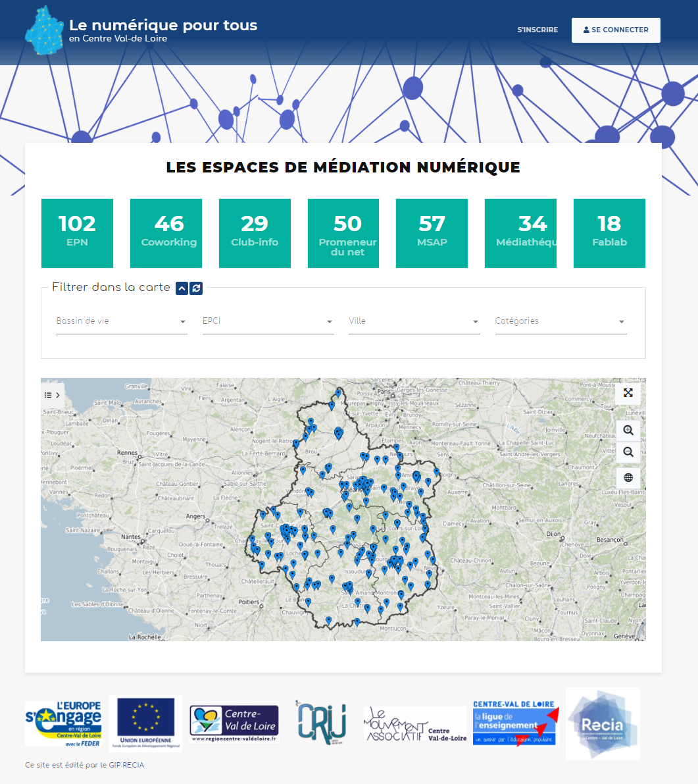The height and width of the screenshot is (784, 698).
Task: Open the Ville dropdown
Action: click(414, 321)
